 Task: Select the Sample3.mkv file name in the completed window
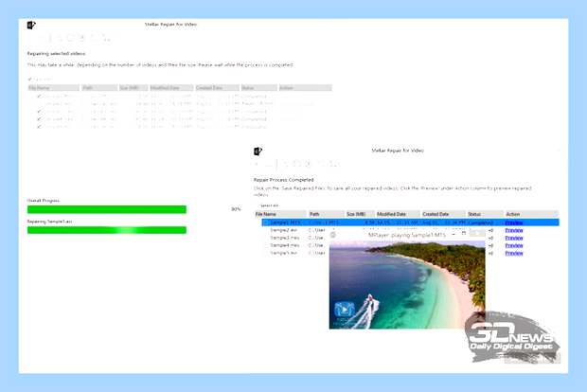pos(285,238)
